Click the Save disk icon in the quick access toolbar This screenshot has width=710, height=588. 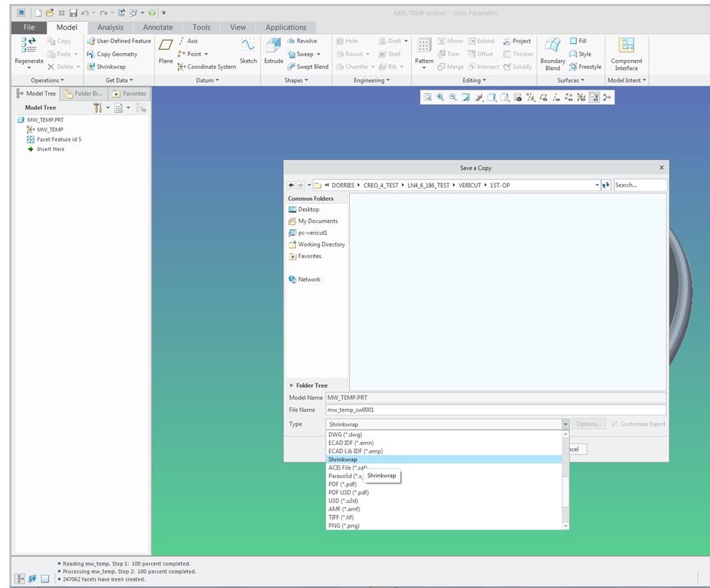pyautogui.click(x=73, y=13)
